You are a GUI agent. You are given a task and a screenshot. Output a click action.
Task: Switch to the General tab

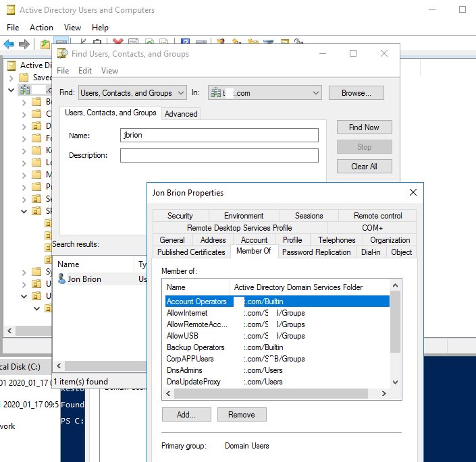pyautogui.click(x=172, y=240)
